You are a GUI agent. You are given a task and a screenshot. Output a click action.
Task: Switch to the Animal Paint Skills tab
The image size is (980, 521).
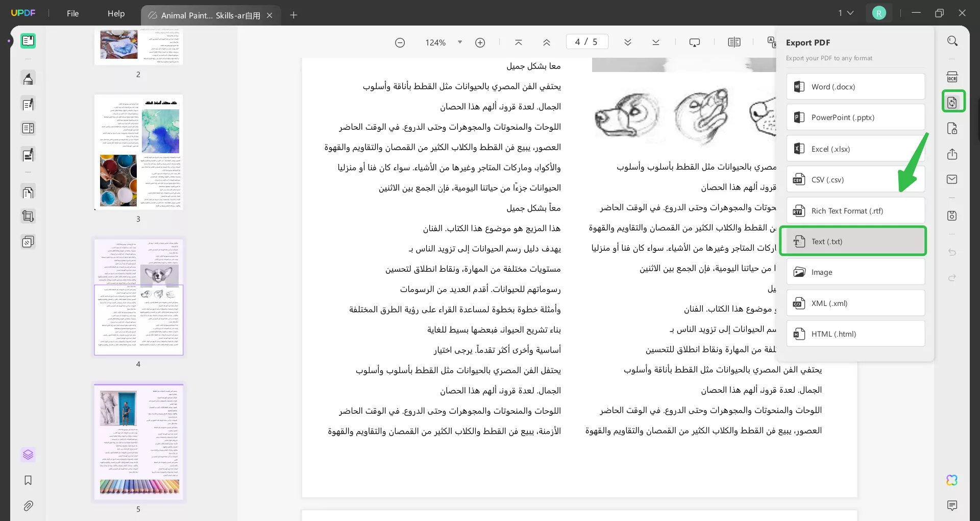204,15
